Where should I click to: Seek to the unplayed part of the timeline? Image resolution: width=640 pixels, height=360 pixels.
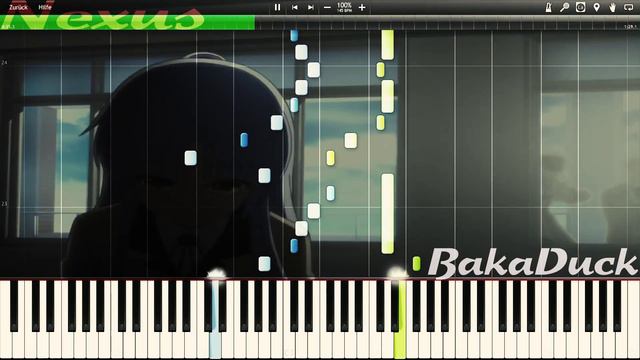pos(447,22)
